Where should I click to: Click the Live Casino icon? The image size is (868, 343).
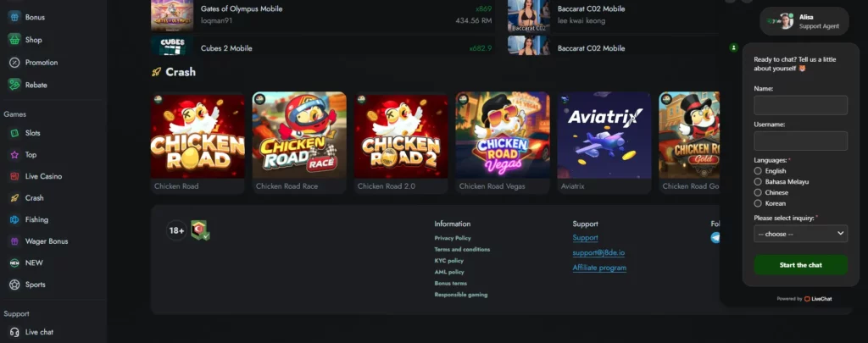click(x=14, y=176)
